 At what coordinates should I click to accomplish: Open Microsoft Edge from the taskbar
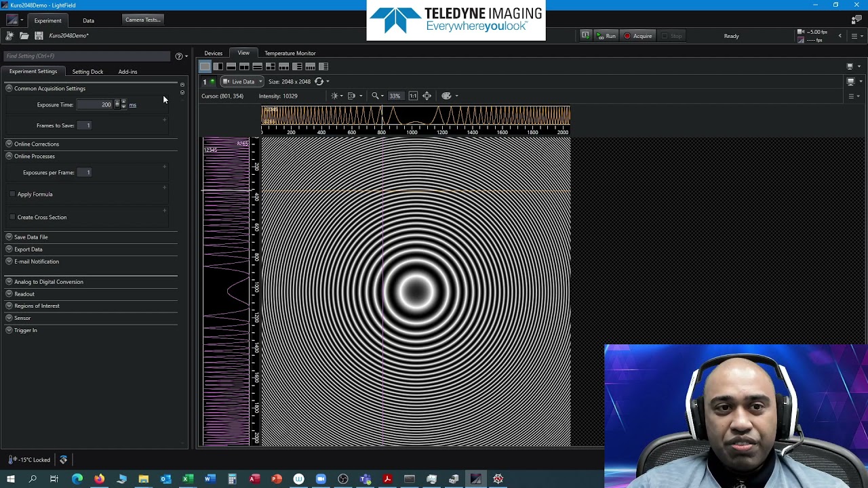[x=77, y=479]
